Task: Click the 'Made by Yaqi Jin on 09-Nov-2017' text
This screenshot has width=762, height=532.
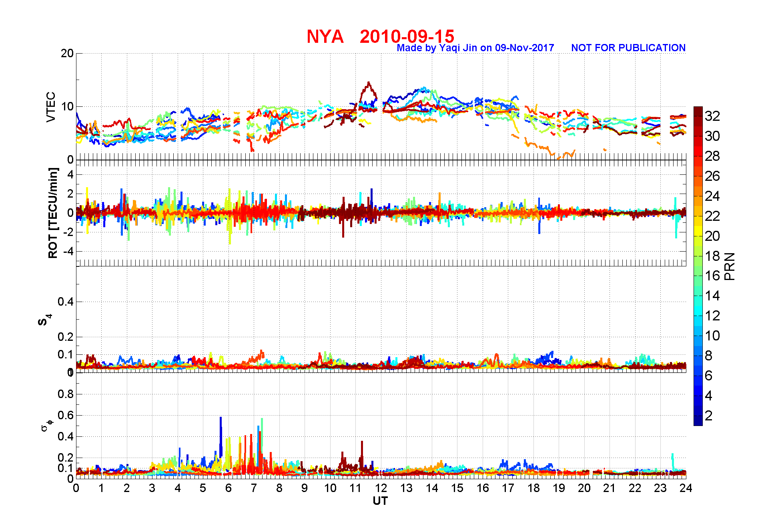Action: click(x=475, y=48)
